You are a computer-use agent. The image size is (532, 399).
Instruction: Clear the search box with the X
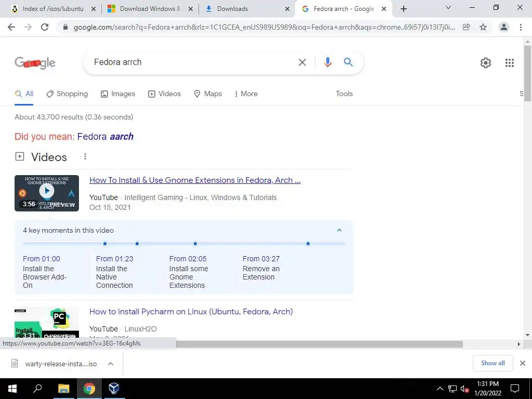coord(302,62)
